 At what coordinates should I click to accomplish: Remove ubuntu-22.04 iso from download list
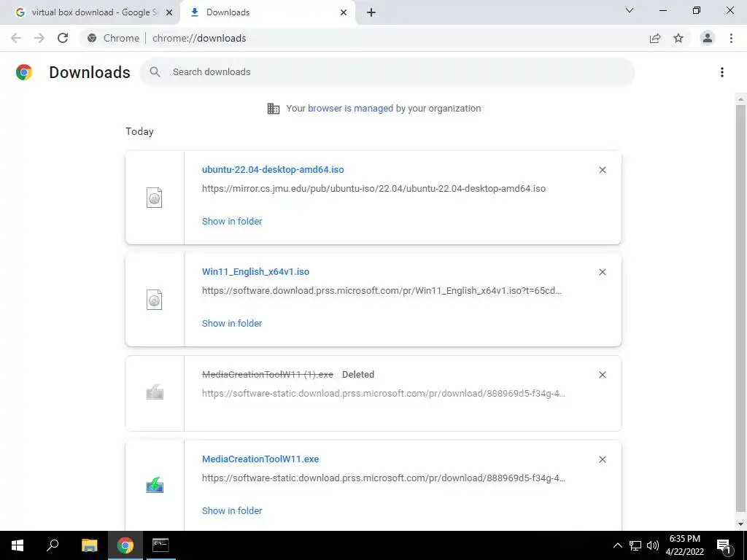(x=602, y=170)
